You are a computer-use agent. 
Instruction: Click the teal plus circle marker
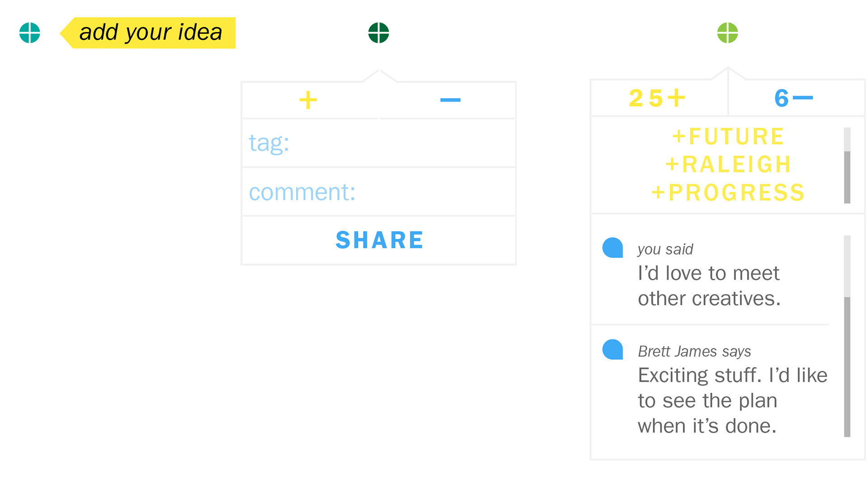(x=30, y=33)
